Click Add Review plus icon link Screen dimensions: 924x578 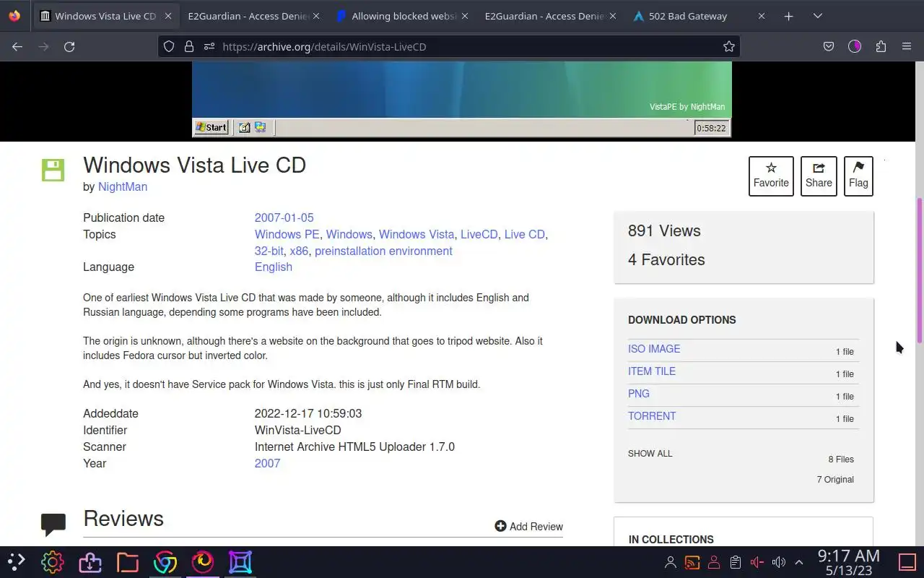[x=528, y=526]
